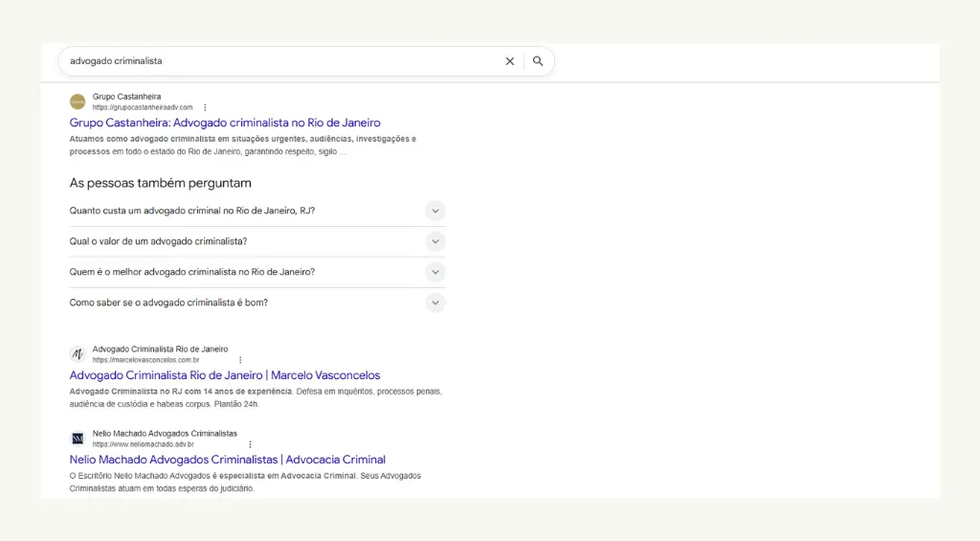980x541 pixels.
Task: Click the www.neliomachado.adv.br URL text
Action: click(144, 444)
